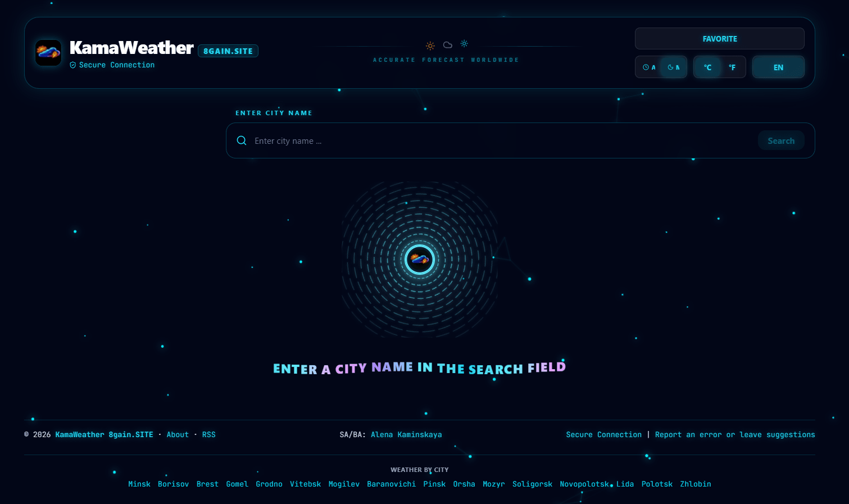849x504 pixels.
Task: Open KamaWeather 8gain.SITE footer link
Action: click(x=104, y=435)
